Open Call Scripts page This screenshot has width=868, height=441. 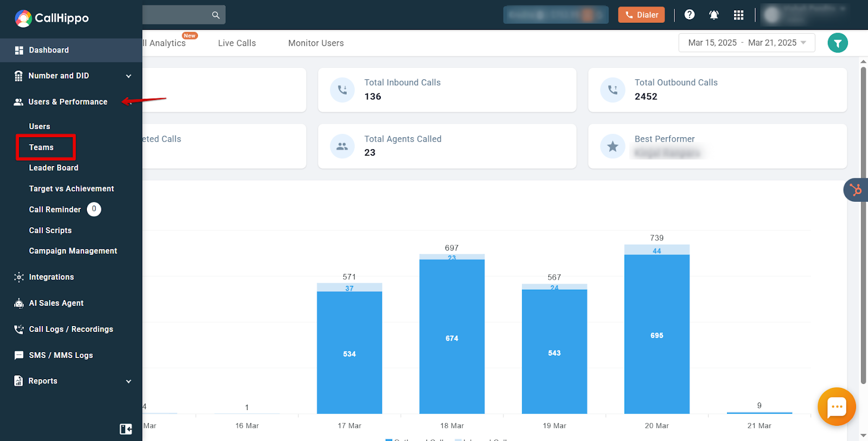click(x=50, y=231)
